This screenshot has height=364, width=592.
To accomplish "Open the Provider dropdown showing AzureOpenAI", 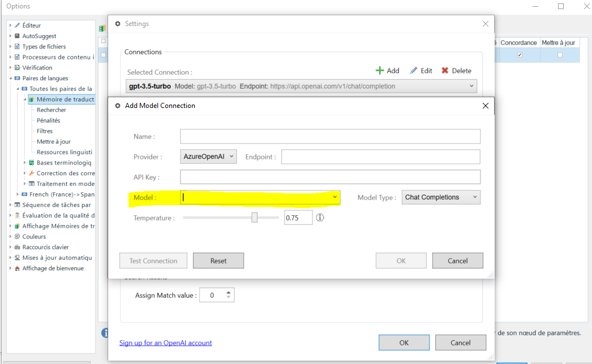I will pos(208,157).
